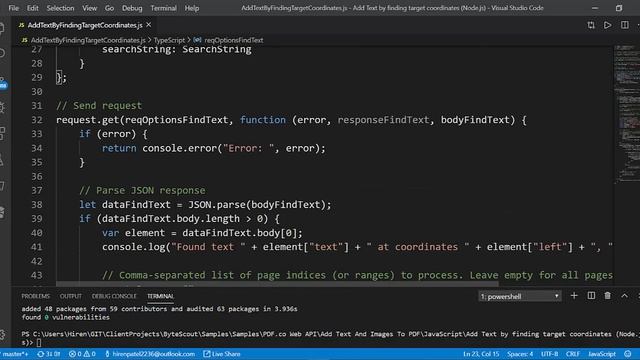Image resolution: width=640 pixels, height=360 pixels.
Task: Click the 'Send request' comment line
Action: [x=99, y=106]
